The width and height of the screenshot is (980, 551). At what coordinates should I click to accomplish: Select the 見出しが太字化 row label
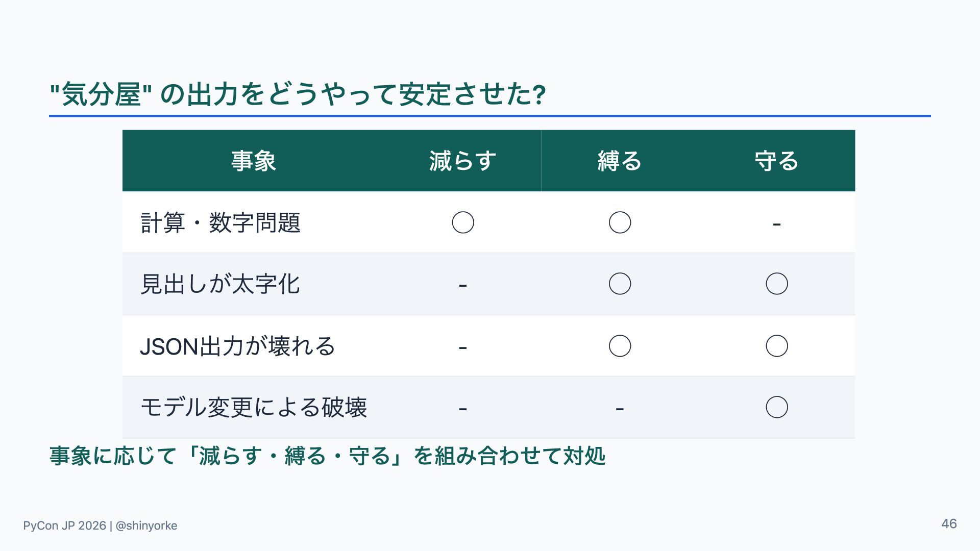point(220,284)
